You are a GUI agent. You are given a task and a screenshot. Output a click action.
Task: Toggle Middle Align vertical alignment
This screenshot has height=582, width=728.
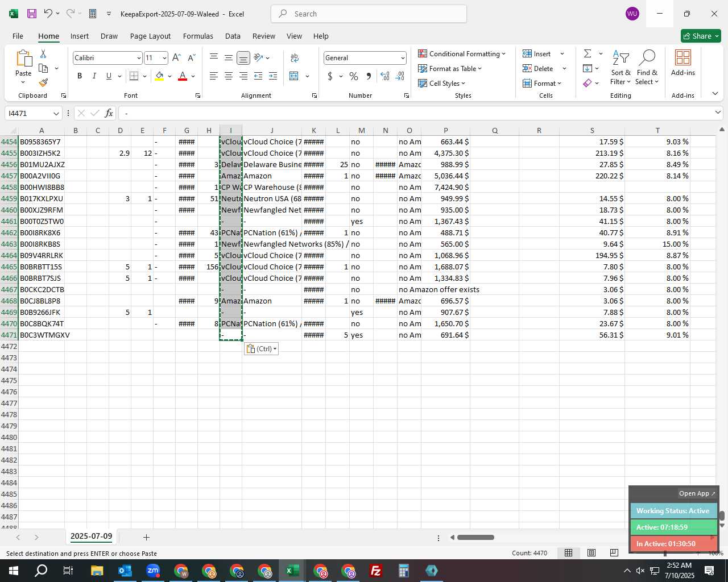point(229,58)
